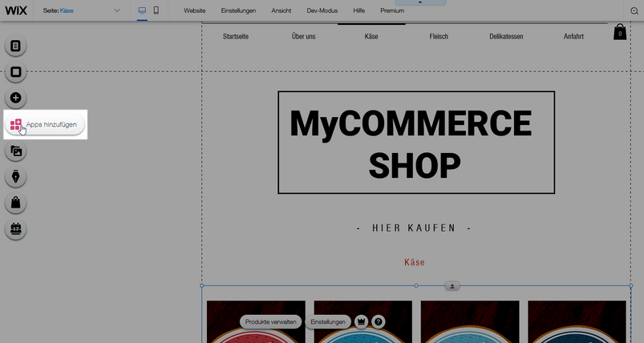This screenshot has height=343, width=644.
Task: Click the shopping cart bag icon
Action: coord(620,32)
